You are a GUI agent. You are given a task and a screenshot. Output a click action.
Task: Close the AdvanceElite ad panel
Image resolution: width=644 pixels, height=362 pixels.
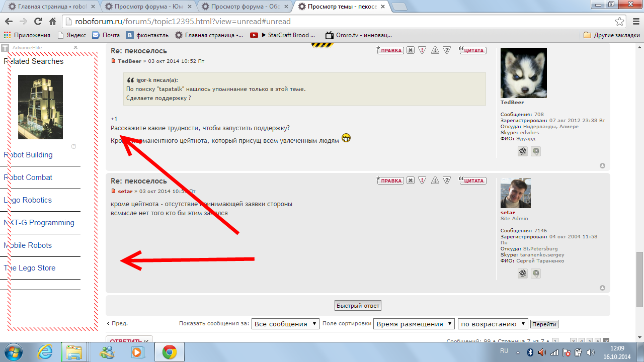click(x=75, y=47)
